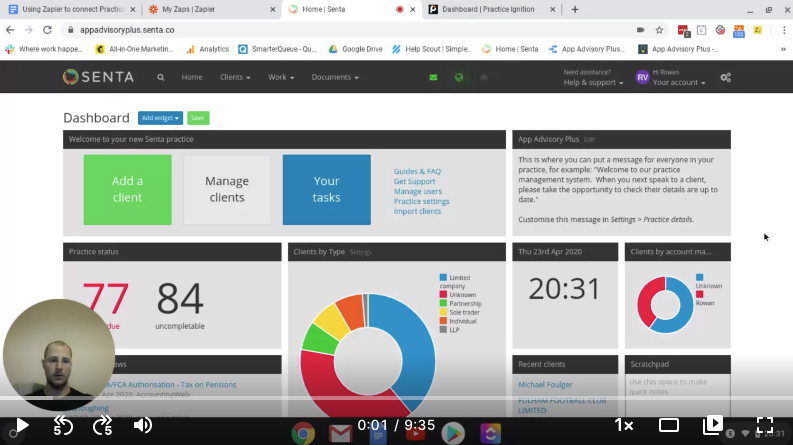Click Limited company blue legend swatch
The width and height of the screenshot is (793, 445).
click(x=443, y=277)
